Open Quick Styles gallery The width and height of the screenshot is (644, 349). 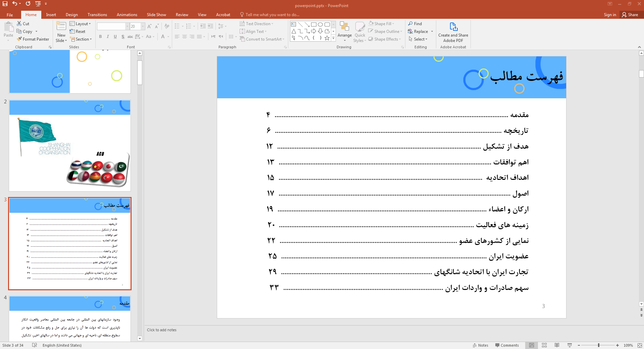360,32
